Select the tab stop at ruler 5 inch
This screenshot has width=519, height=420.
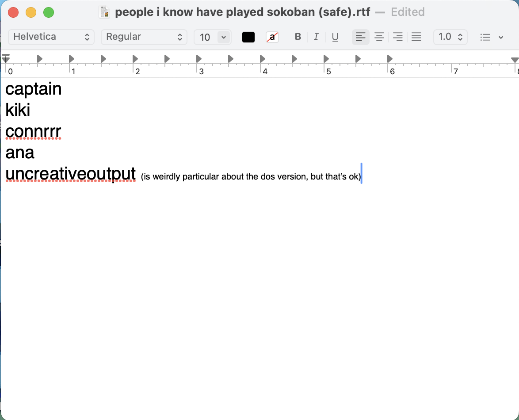click(x=326, y=59)
